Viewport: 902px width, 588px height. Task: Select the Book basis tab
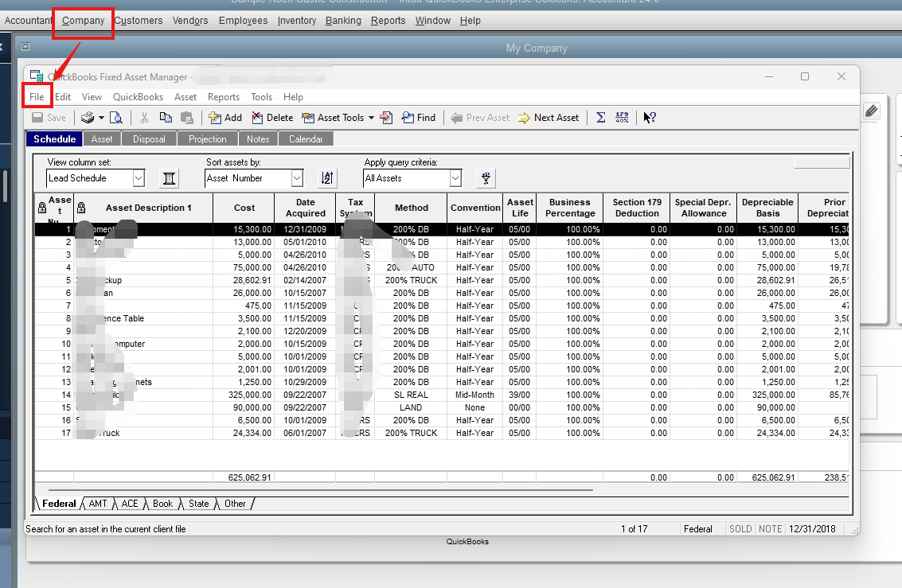point(162,504)
